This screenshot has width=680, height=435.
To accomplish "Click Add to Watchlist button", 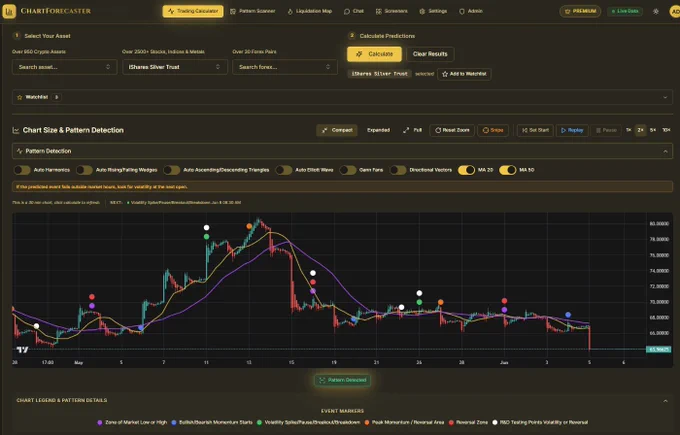I will pos(464,74).
